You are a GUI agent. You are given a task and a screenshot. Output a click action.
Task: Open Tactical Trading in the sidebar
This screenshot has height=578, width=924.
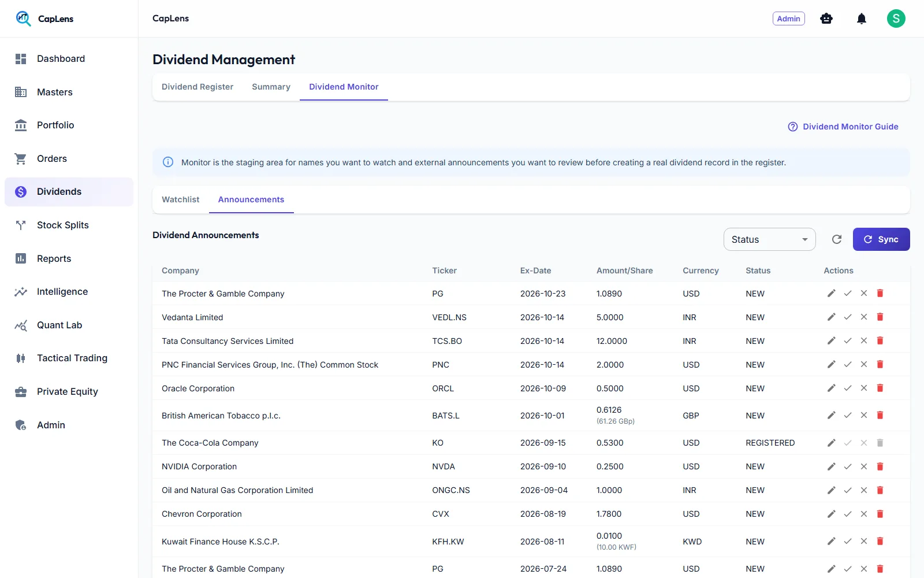69,358
